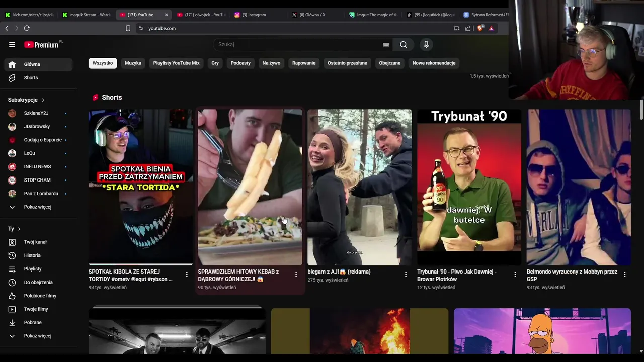
Task: Open the on-screen keyboard icon in search
Action: [386, 45]
